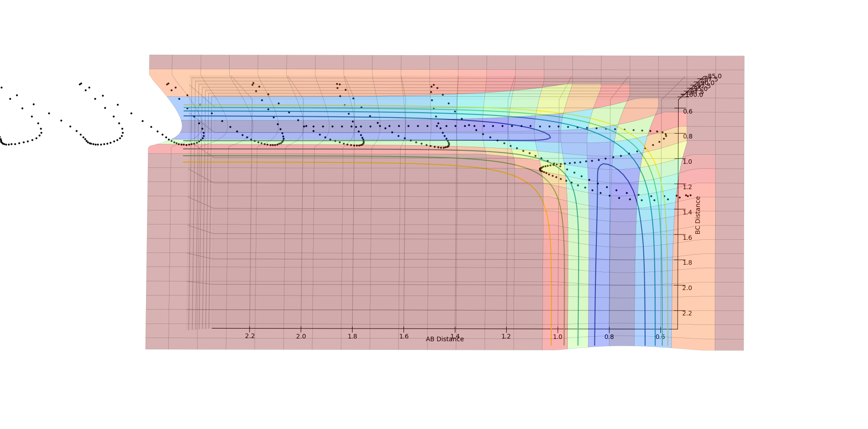This screenshot has width=868, height=429.
Task: Click the 0.6 tick label on BC Distance axis
Action: (688, 111)
